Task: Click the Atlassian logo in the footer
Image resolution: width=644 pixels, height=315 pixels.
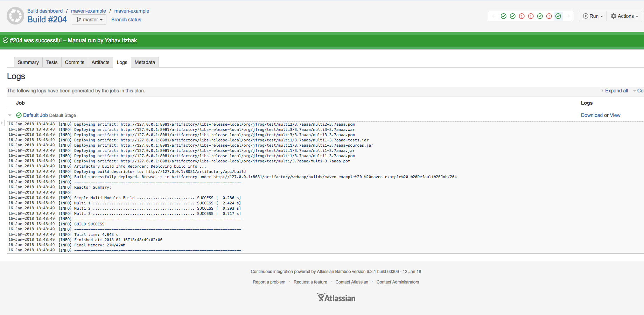Action: click(336, 298)
